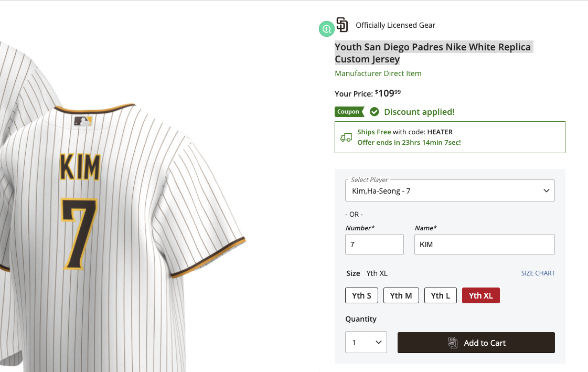
Task: Select size Yth S
Action: pos(361,295)
